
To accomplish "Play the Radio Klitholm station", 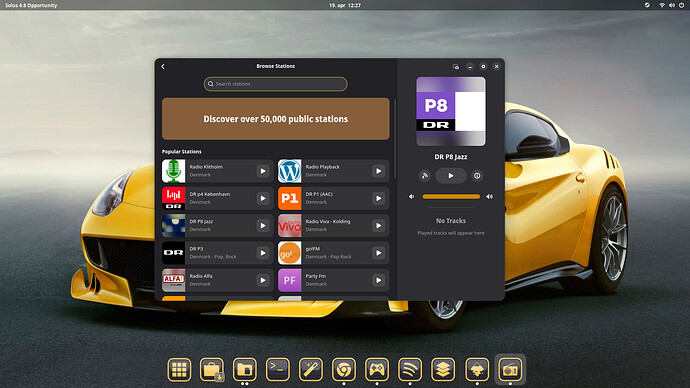I will pyautogui.click(x=263, y=171).
